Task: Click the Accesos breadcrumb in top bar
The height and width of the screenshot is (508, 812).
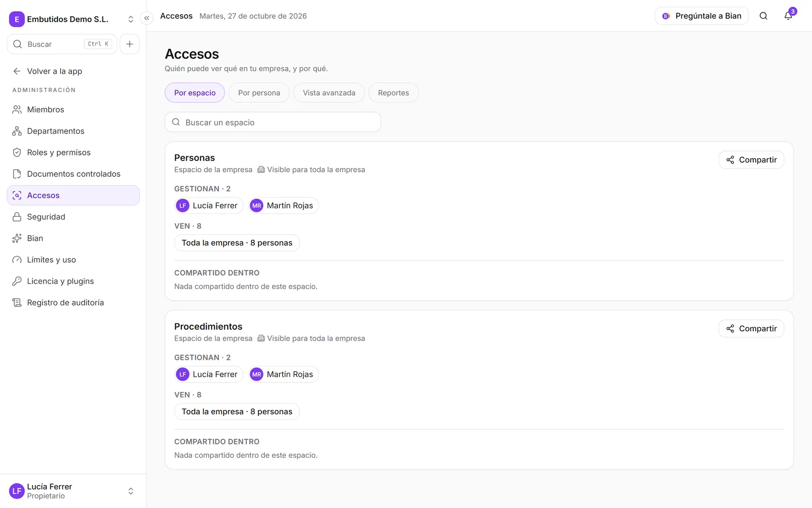Action: click(176, 16)
